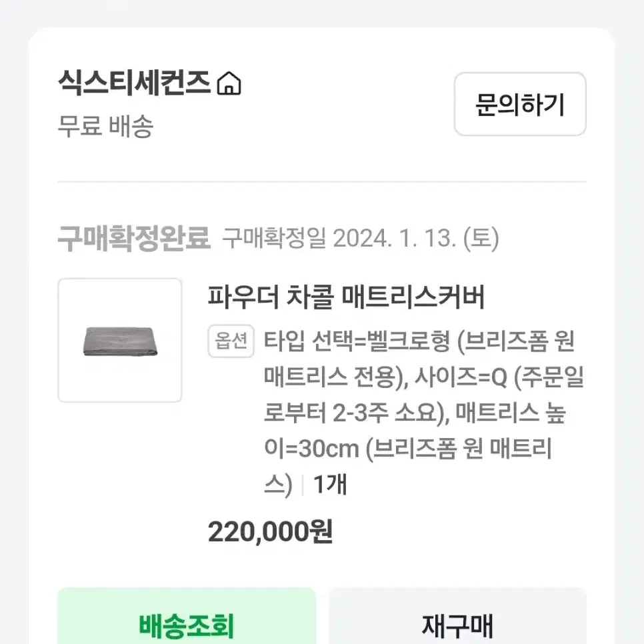644x644 pixels.
Task: Select the date 2024. 1. 13. (토)
Action: [416, 238]
